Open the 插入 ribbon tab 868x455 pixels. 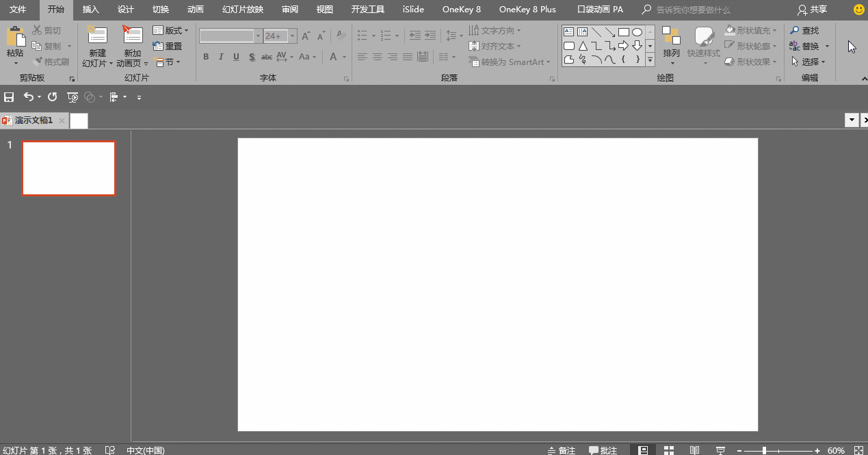pos(90,10)
